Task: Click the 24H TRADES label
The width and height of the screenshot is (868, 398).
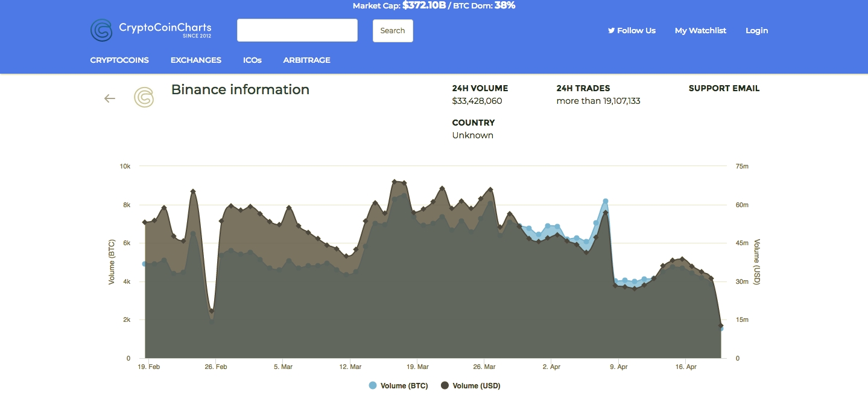Action: click(583, 88)
